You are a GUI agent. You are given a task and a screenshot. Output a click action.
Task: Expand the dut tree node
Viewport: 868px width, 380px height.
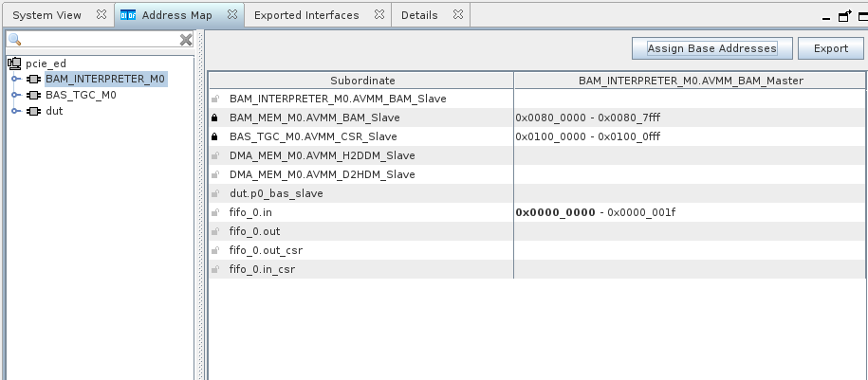pyautogui.click(x=15, y=111)
